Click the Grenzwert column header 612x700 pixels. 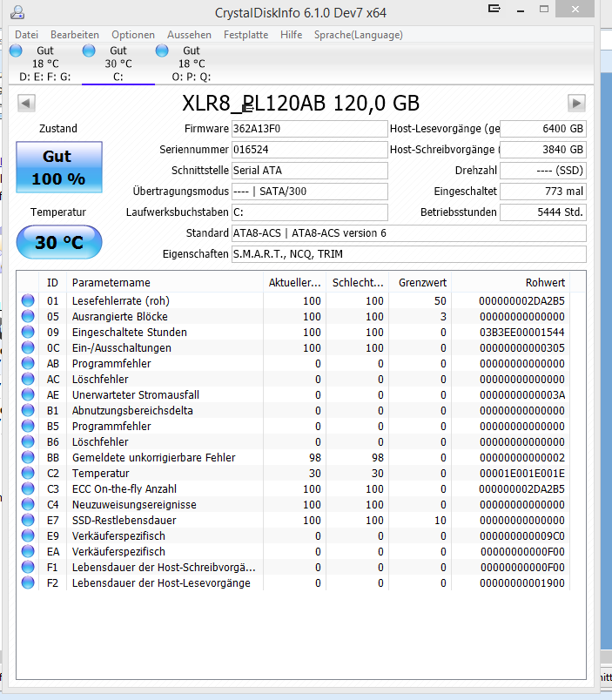[420, 283]
